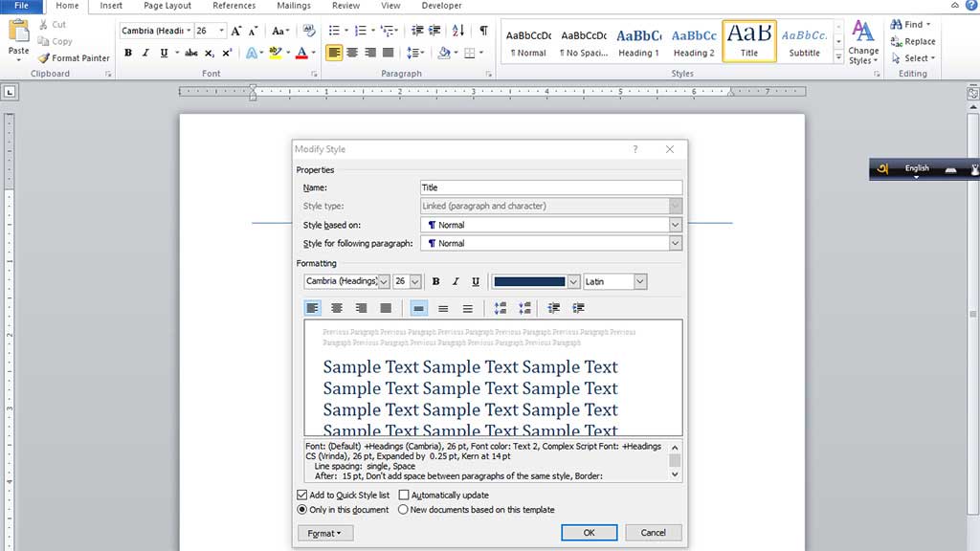
Task: Click the OK button
Action: (589, 533)
